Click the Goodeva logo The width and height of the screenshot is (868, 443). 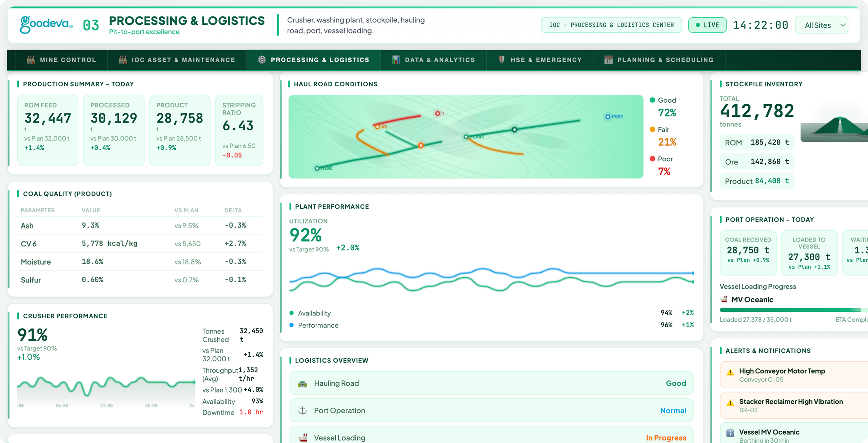click(46, 25)
